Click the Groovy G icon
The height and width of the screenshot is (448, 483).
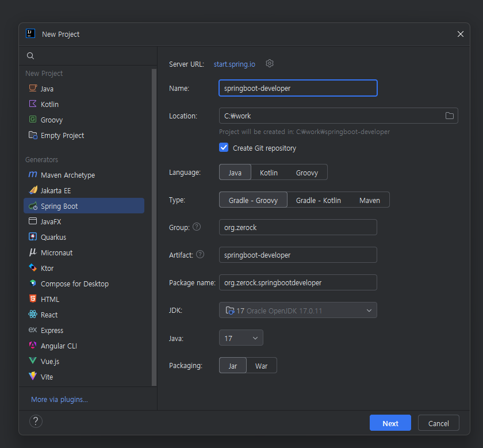pos(33,119)
